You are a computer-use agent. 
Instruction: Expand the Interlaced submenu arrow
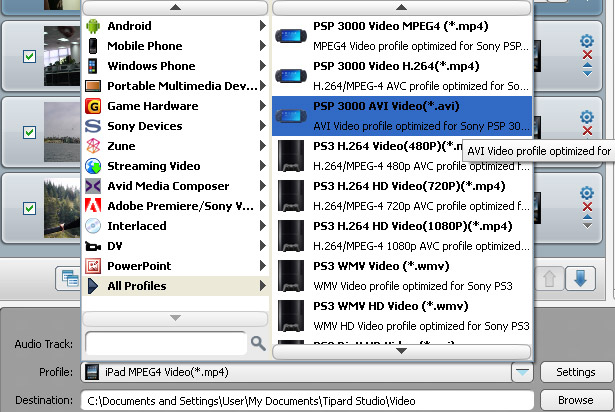262,226
